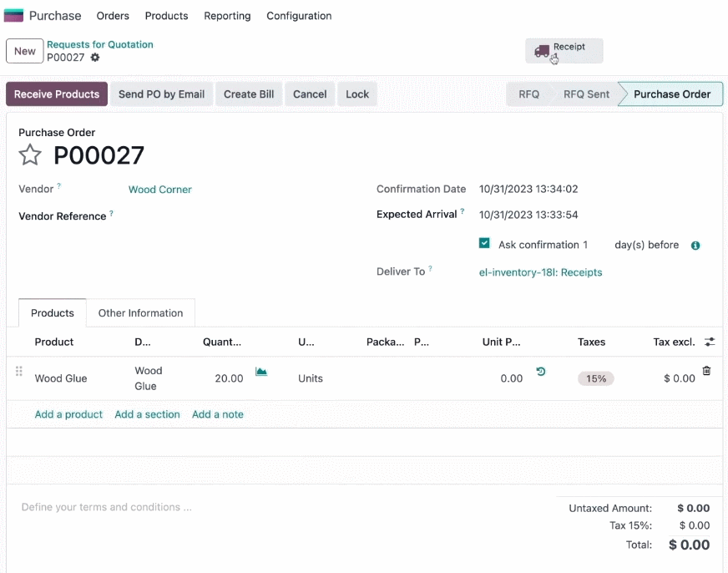728x573 pixels.
Task: Switch to the Other Information tab
Action: [x=140, y=313]
